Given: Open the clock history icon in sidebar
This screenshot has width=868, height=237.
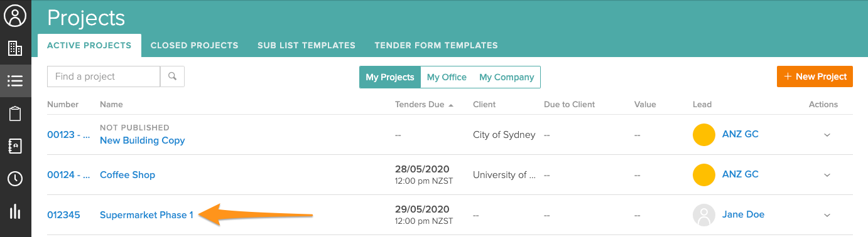Looking at the screenshot, I should tap(15, 179).
